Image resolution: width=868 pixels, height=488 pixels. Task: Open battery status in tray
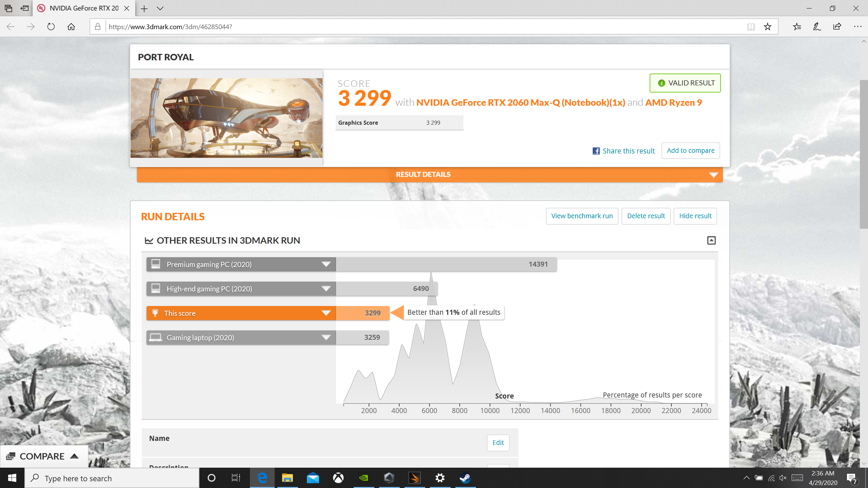click(x=759, y=478)
